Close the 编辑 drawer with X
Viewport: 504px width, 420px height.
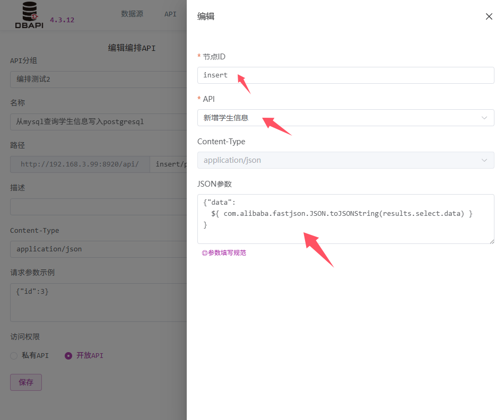[x=489, y=16]
